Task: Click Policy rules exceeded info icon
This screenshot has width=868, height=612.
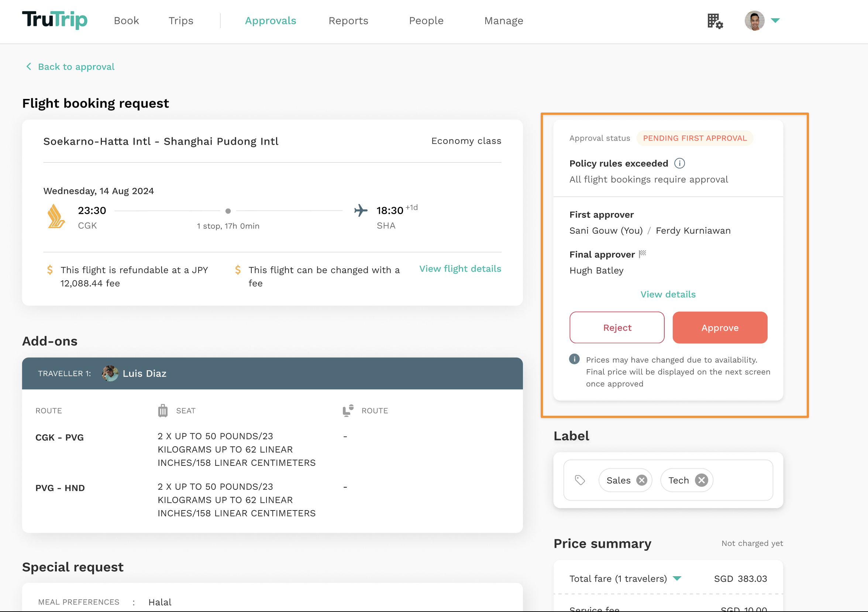Action: pos(679,163)
